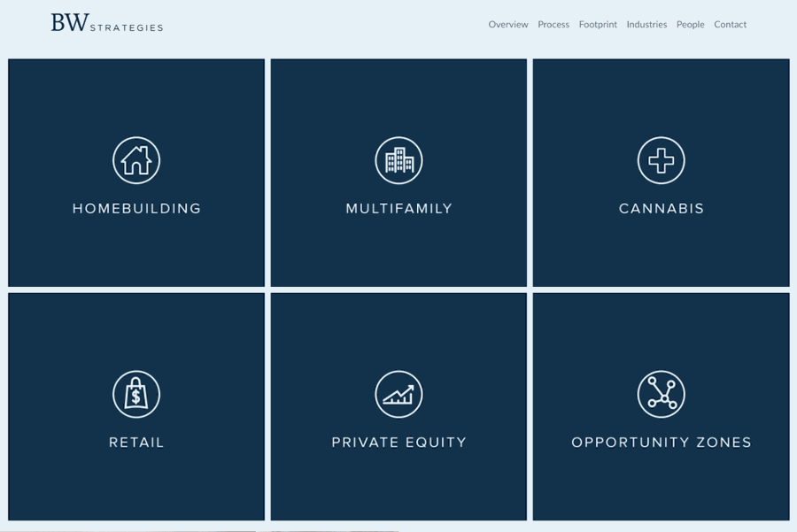
Task: Select the PRIVATE EQUITY tile title
Action: coord(399,442)
